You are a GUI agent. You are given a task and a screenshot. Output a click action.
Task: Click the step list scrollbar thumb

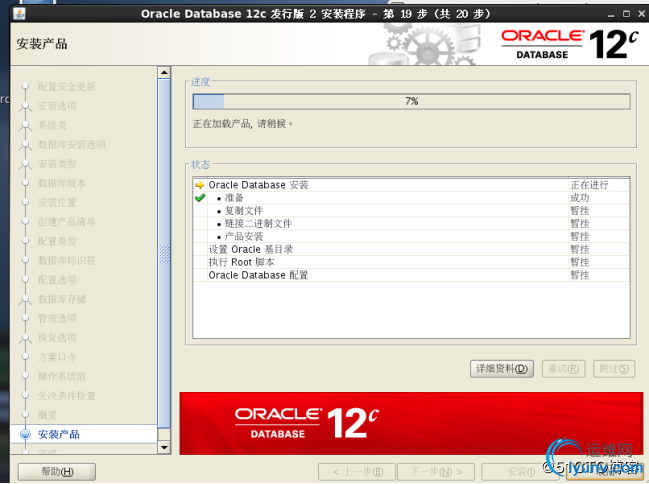point(164,254)
